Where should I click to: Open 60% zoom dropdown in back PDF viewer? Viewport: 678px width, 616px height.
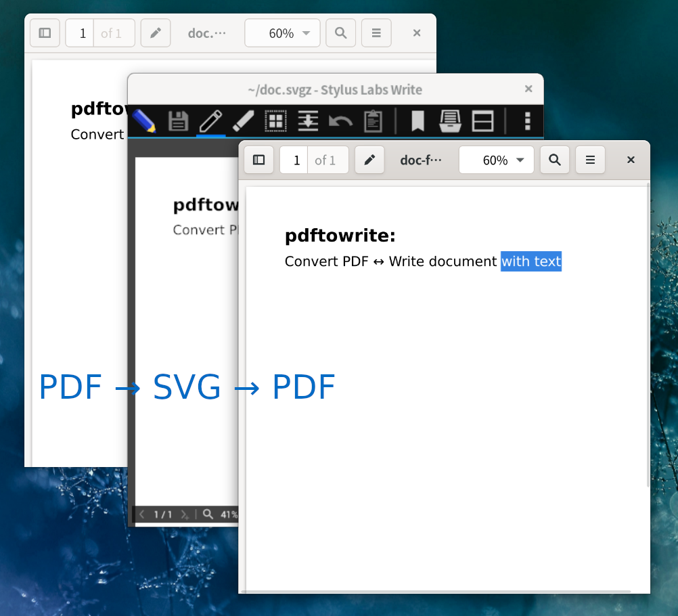(282, 33)
